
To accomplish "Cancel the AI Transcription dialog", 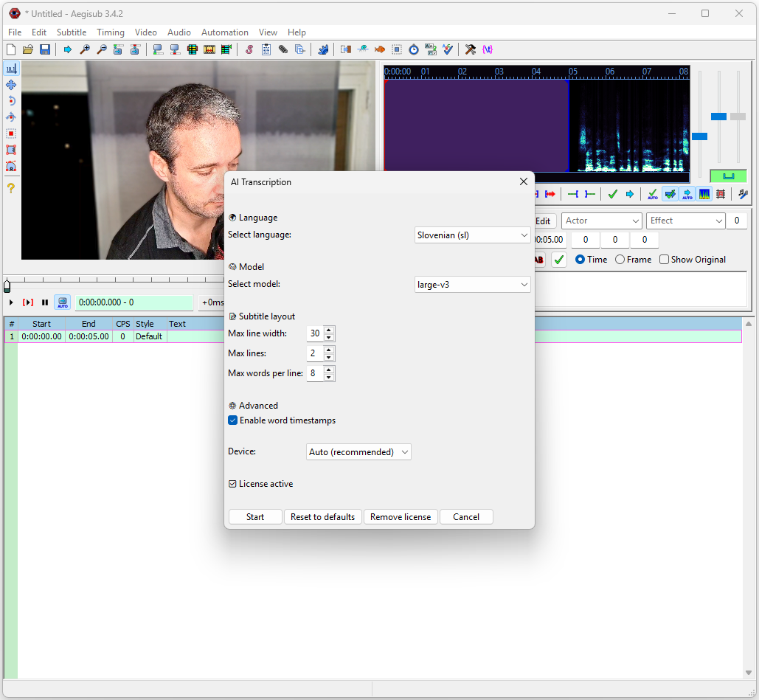I will 466,517.
